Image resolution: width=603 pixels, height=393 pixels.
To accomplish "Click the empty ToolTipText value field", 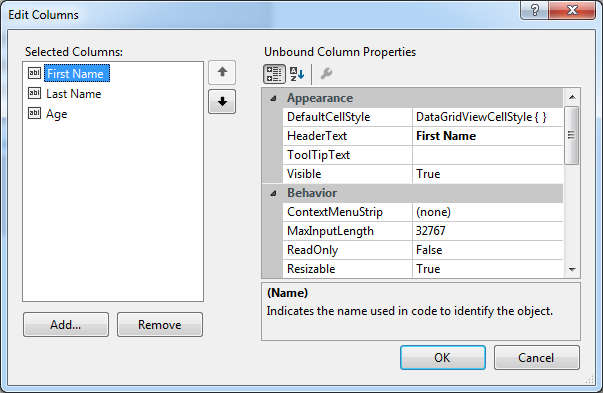I will tap(488, 155).
